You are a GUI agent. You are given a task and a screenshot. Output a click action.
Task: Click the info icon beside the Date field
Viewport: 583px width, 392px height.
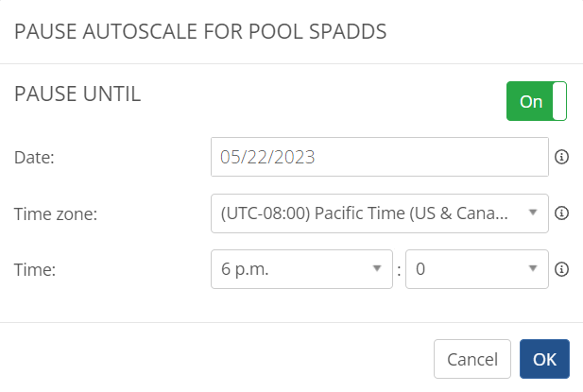click(561, 157)
